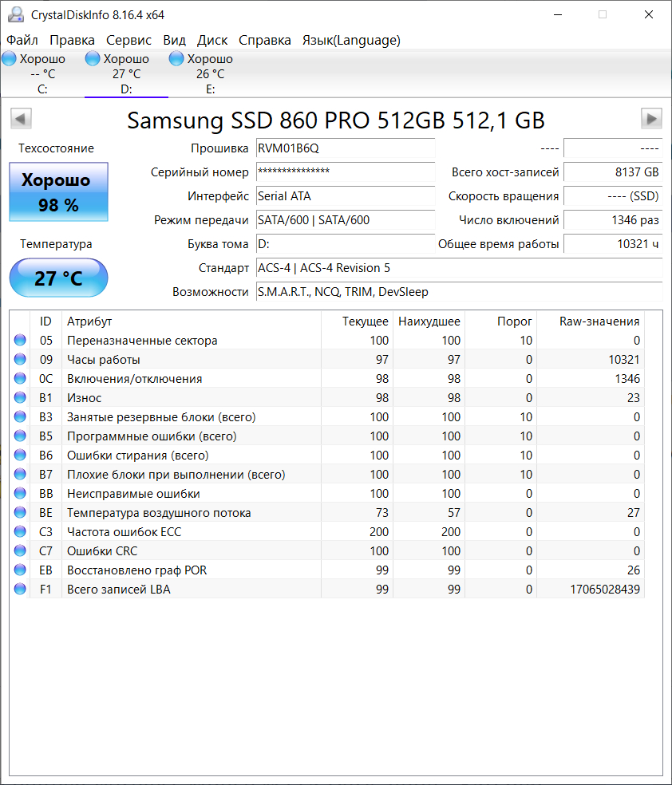Click status orb of row EB
This screenshot has width=672, height=785.
pos(20,570)
